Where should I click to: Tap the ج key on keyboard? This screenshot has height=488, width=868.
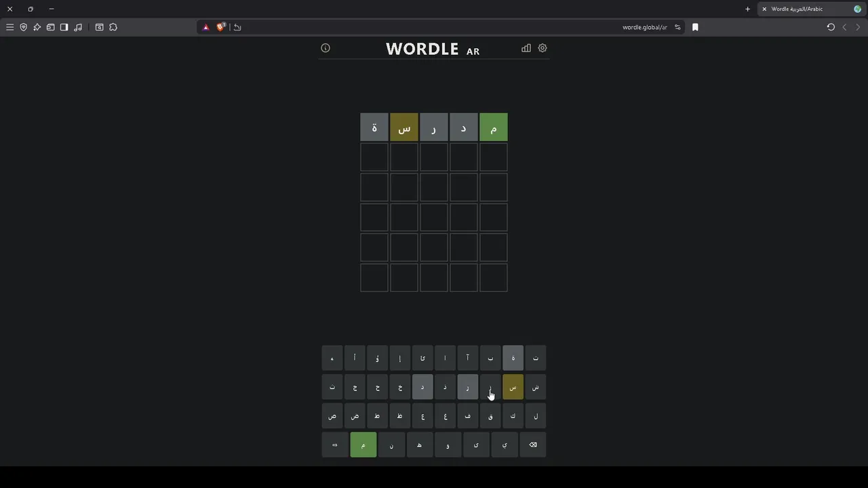tap(355, 387)
